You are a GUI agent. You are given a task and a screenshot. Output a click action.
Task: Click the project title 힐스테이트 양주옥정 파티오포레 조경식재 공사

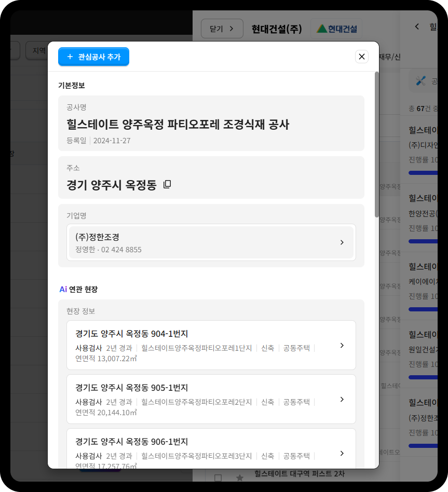178,124
